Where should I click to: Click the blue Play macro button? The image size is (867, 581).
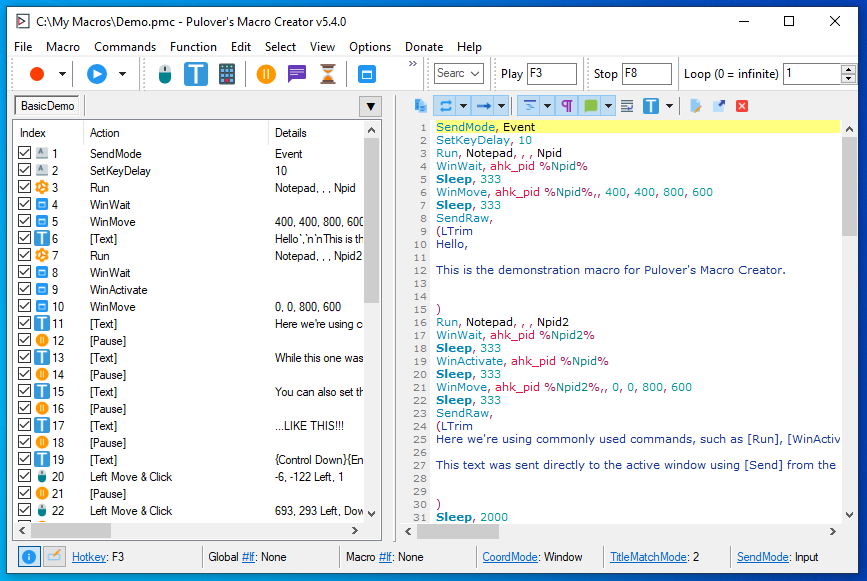tap(97, 74)
